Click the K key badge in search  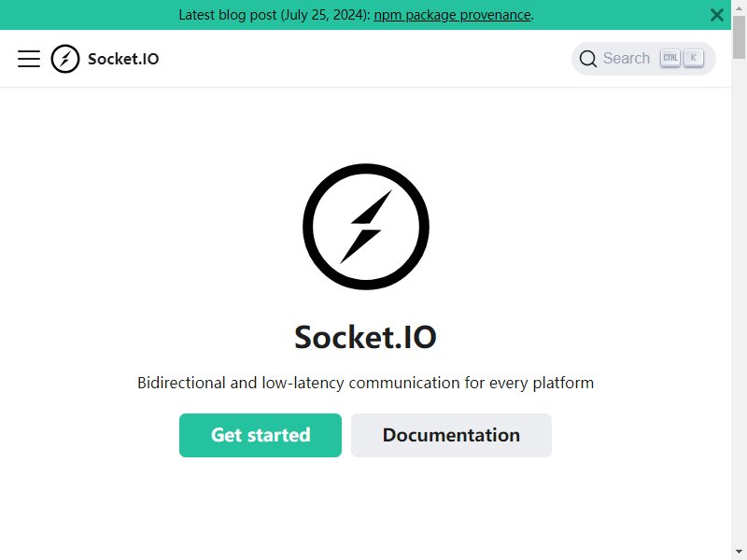(694, 58)
